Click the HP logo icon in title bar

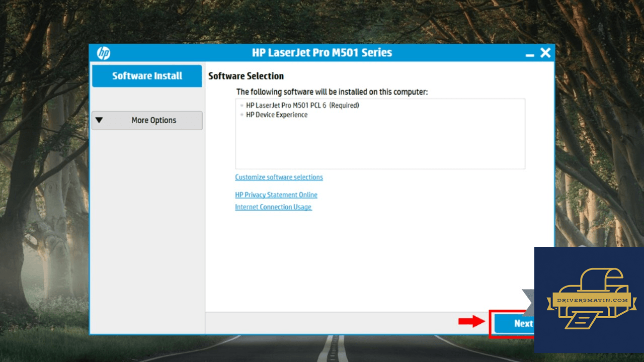pos(104,53)
